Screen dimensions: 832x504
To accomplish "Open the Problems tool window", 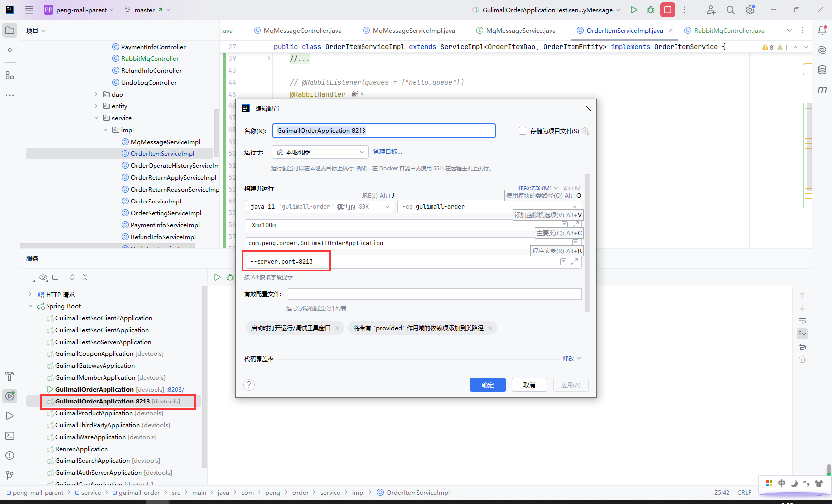I will [x=10, y=455].
